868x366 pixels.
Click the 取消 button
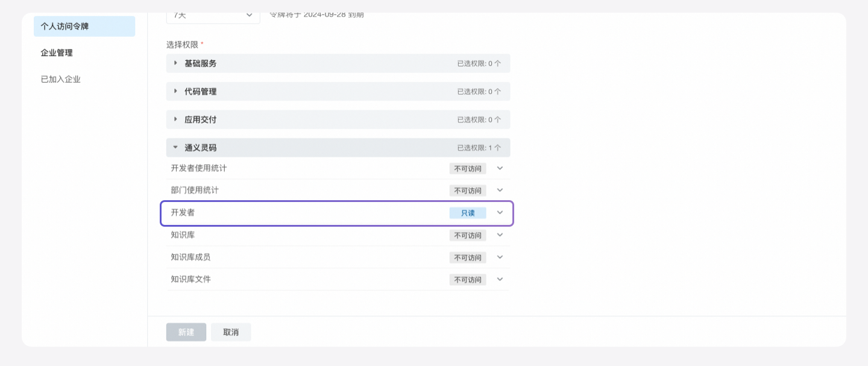tap(231, 332)
